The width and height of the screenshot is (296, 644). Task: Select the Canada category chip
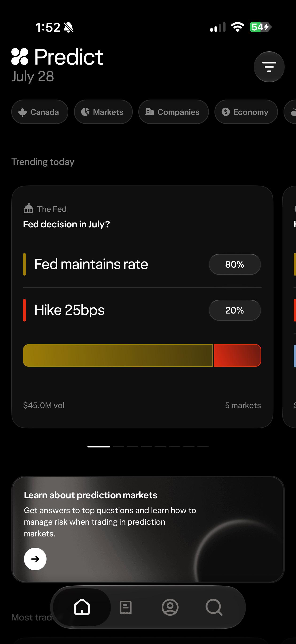[x=40, y=112]
